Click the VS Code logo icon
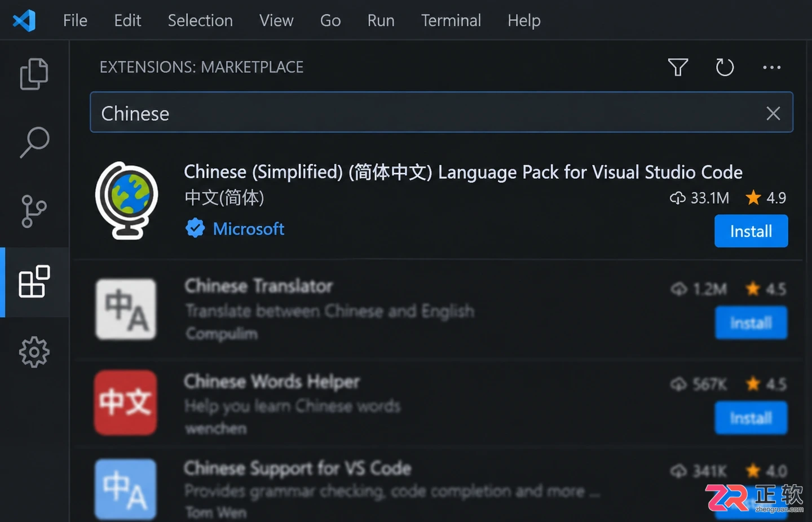 [24, 21]
